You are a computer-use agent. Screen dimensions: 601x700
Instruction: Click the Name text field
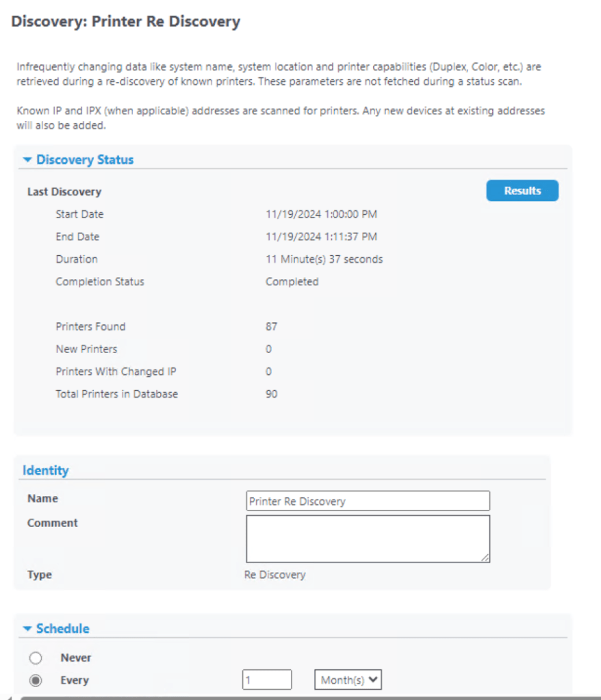[368, 501]
